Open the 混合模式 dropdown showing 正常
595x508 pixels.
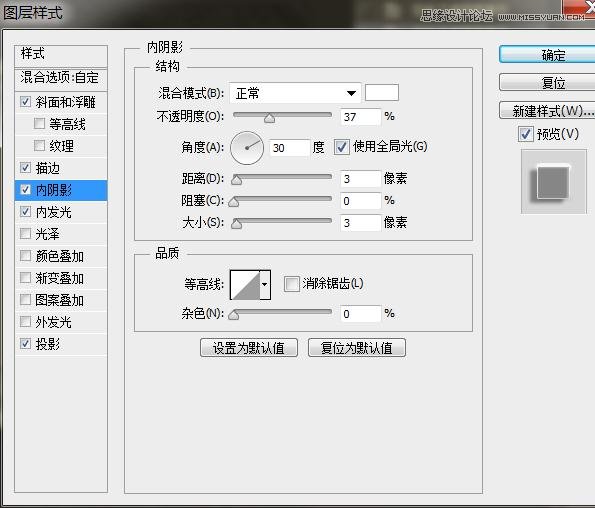pyautogui.click(x=295, y=93)
